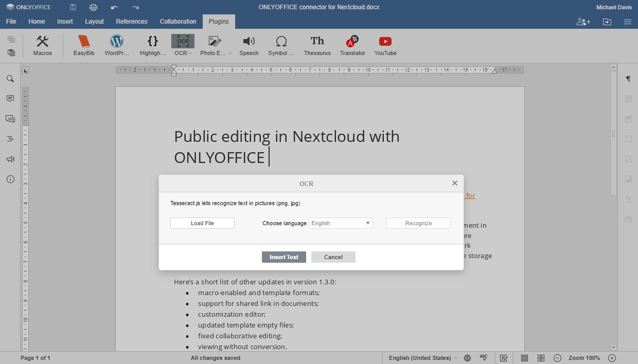
Task: Toggle spell checking in status bar
Action: click(x=484, y=358)
